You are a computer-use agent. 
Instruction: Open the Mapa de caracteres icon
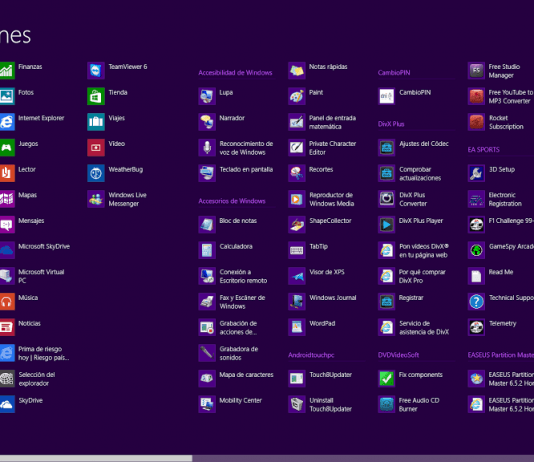(x=207, y=379)
